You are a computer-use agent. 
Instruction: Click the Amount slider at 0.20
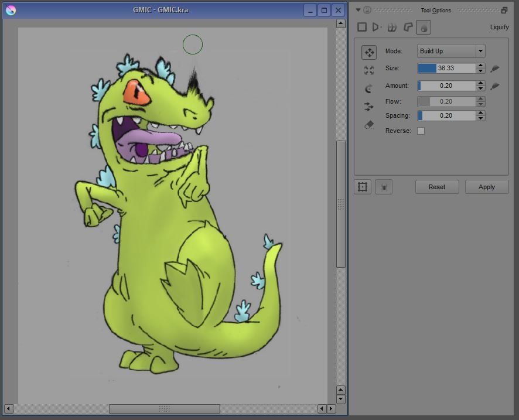click(x=446, y=86)
